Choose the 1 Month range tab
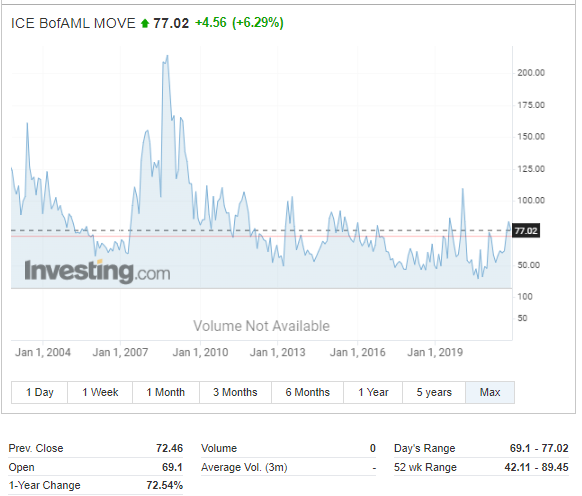 coord(166,392)
